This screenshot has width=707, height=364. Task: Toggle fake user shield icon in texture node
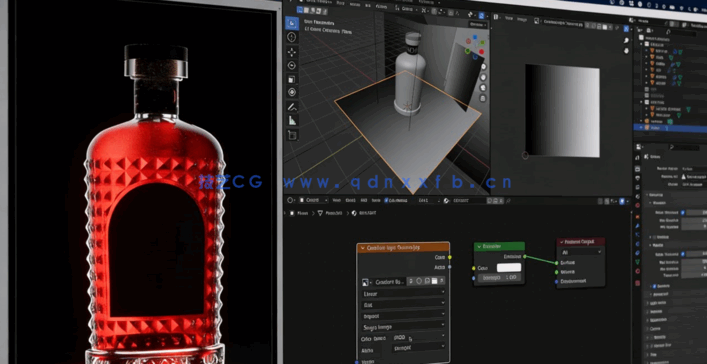pyautogui.click(x=419, y=281)
